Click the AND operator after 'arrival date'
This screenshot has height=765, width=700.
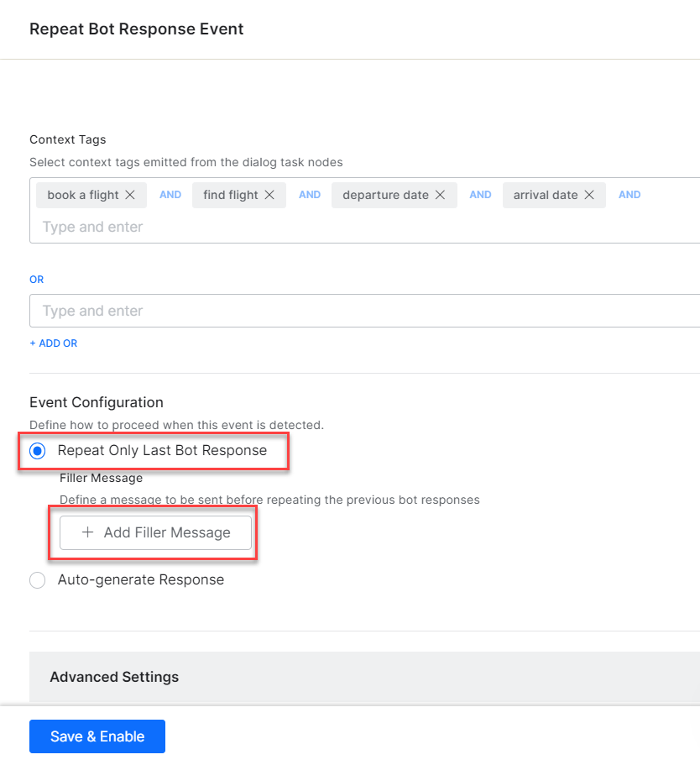point(629,195)
